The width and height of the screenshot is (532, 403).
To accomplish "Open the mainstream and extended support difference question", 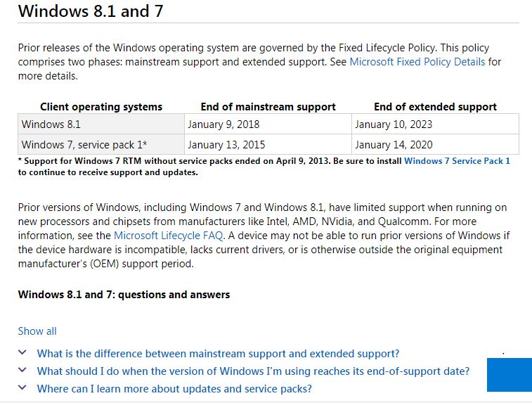I will coord(218,354).
